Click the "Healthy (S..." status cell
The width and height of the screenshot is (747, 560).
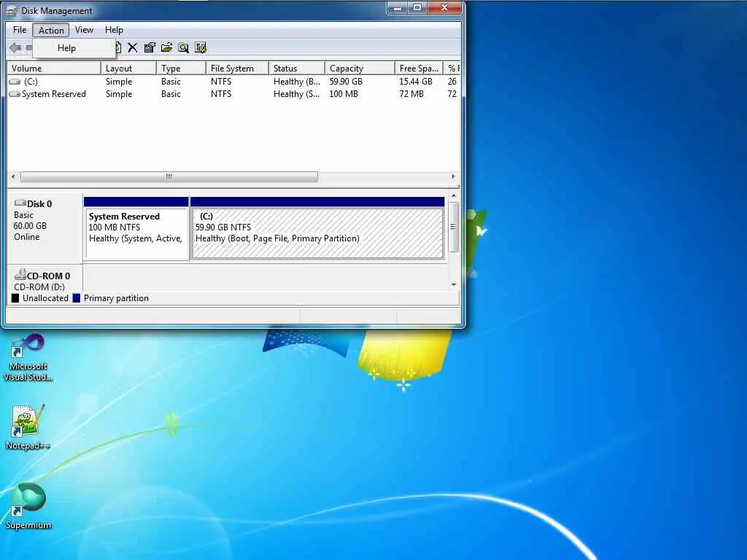coord(296,94)
